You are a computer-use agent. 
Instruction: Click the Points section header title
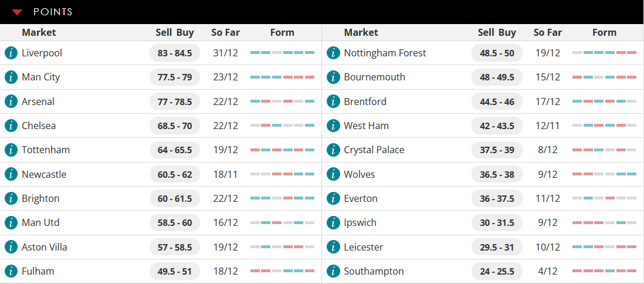53,12
